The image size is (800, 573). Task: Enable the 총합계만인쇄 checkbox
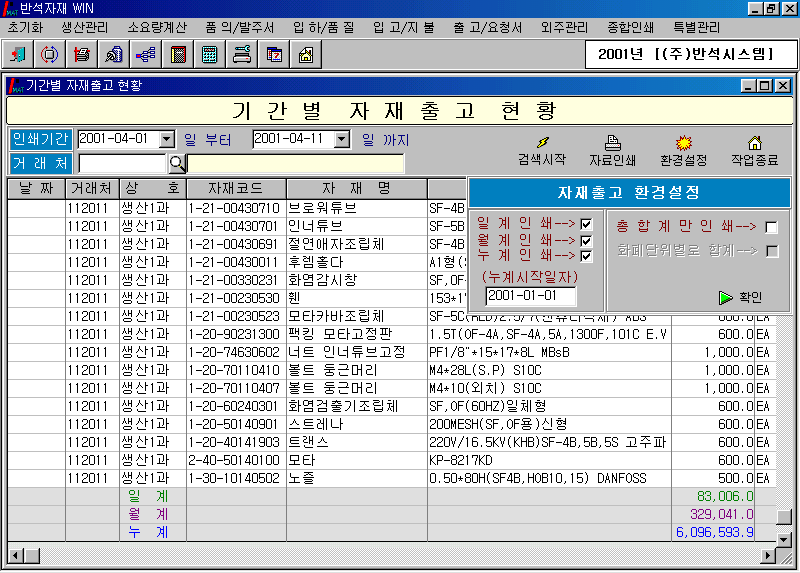[x=771, y=227]
